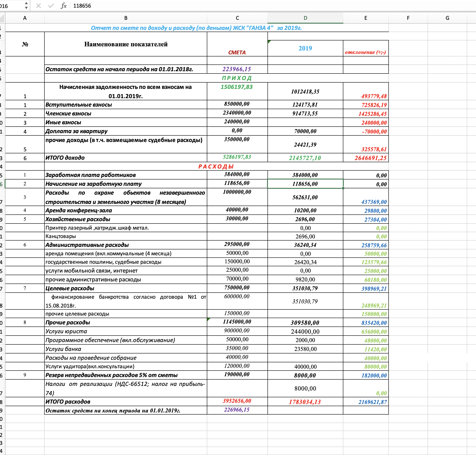Click cell 26420,34
Screen dimensions: 476x455
pos(305,262)
